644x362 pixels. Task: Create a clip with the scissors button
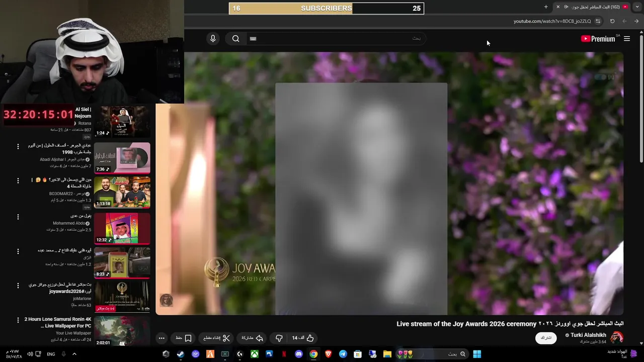click(x=217, y=338)
